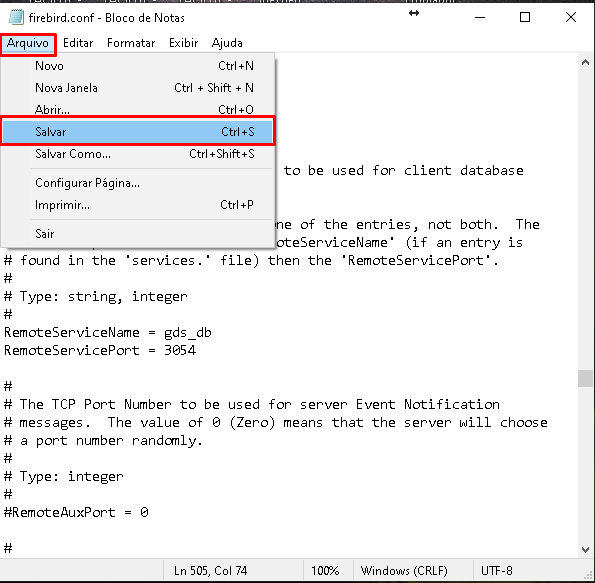Open the Ajuda menu
Image resolution: width=595 pixels, height=583 pixels.
tap(227, 43)
